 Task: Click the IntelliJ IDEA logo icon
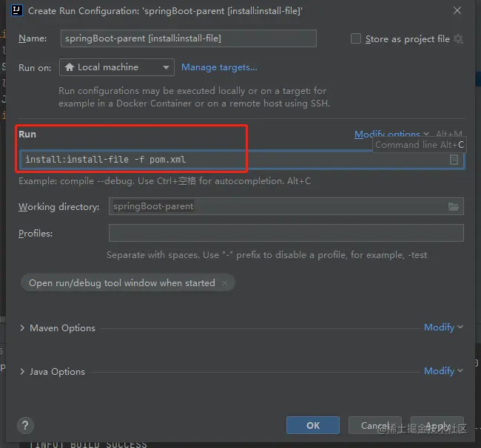click(17, 10)
